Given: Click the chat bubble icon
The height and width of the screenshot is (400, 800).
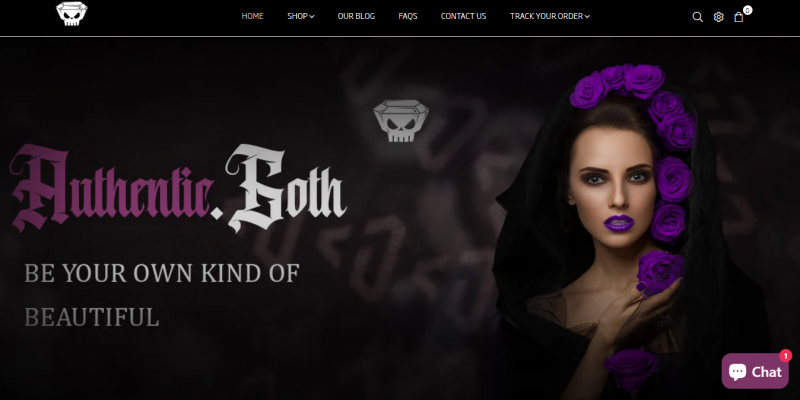Looking at the screenshot, I should (x=737, y=371).
